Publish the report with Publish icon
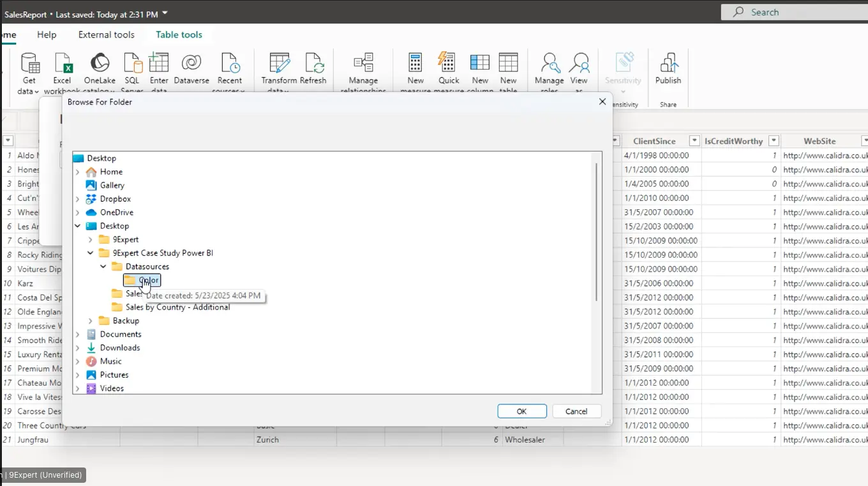This screenshot has height=486, width=868. [668, 63]
